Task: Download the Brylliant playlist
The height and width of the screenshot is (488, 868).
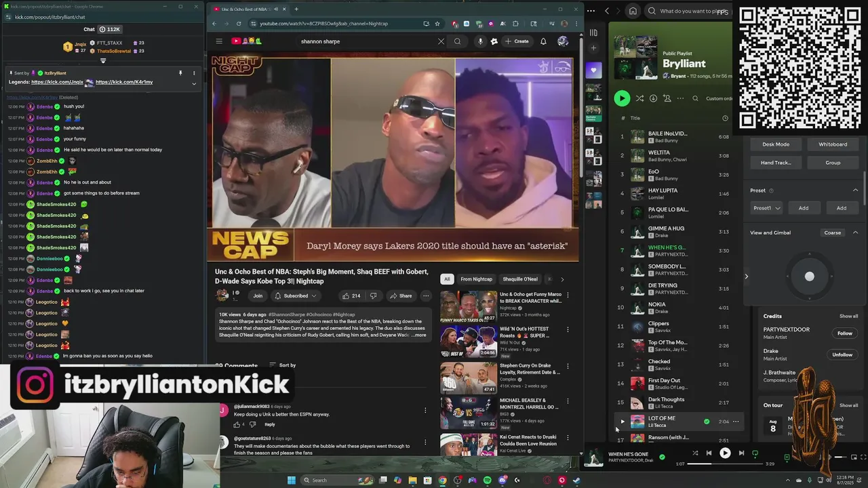Action: (653, 98)
